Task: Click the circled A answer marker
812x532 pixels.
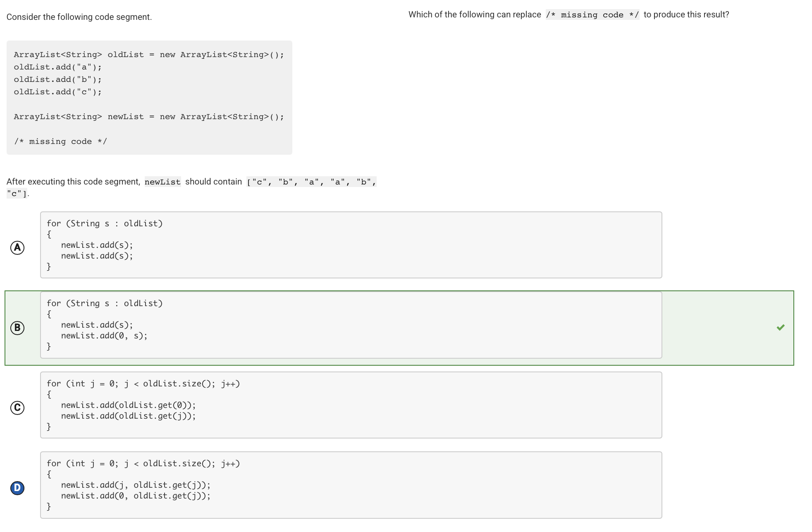Action: [x=17, y=247]
